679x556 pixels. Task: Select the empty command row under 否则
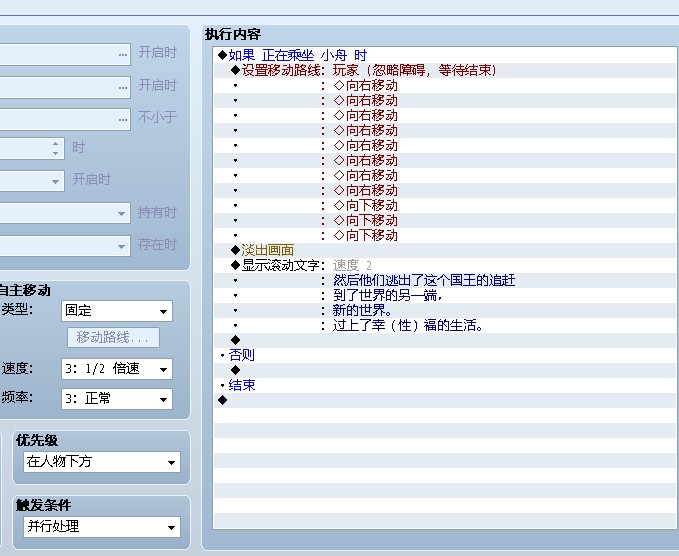pyautogui.click(x=445, y=370)
